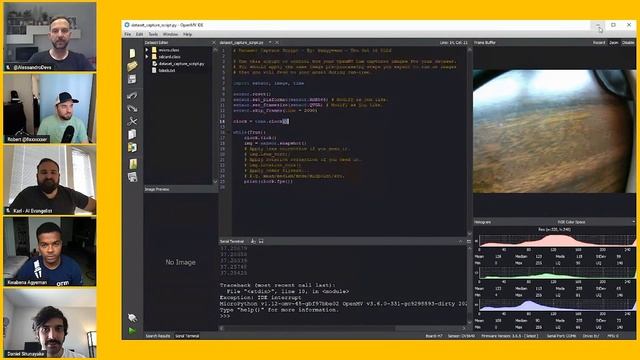Click the red channel histogram

point(557,240)
